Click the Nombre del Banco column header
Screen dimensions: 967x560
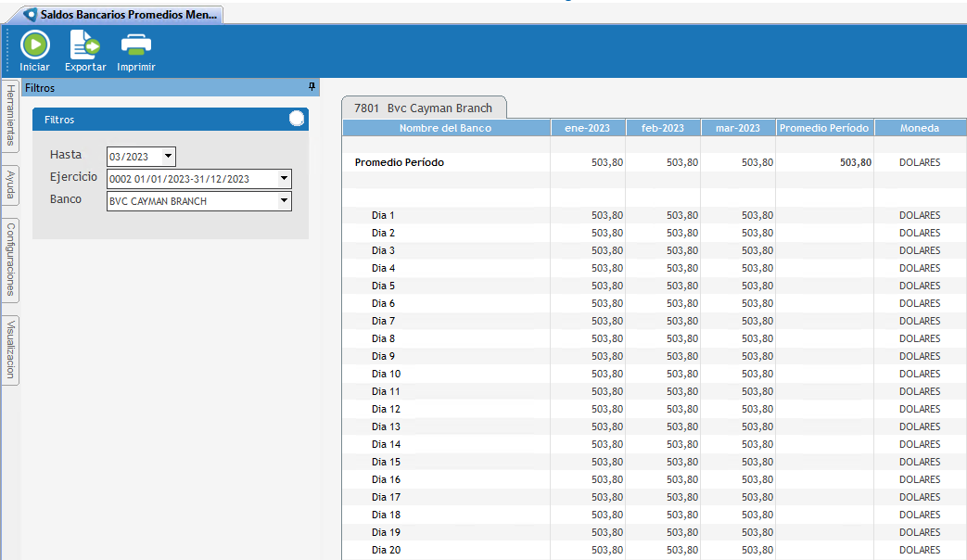446,128
